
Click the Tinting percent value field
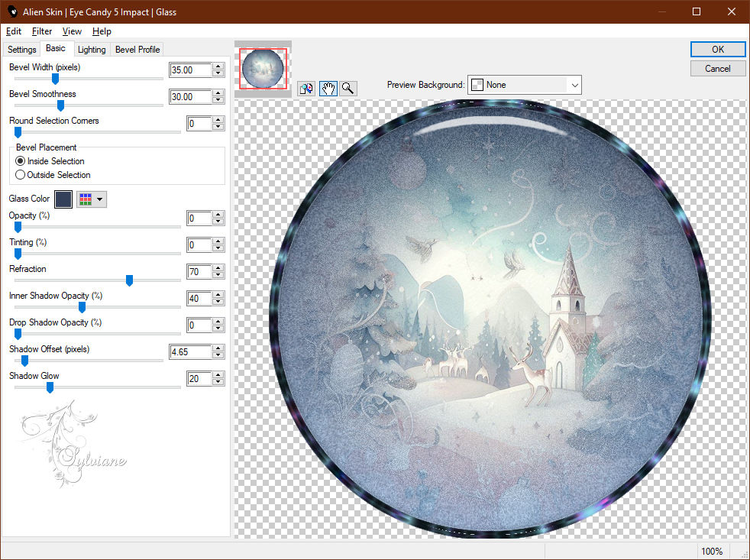[199, 245]
